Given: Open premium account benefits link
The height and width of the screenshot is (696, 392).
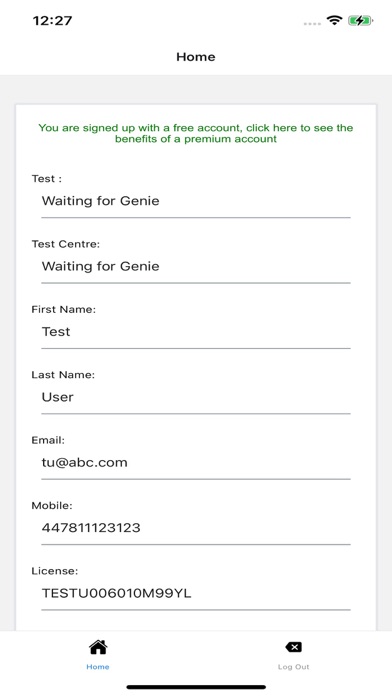Looking at the screenshot, I should [x=196, y=133].
